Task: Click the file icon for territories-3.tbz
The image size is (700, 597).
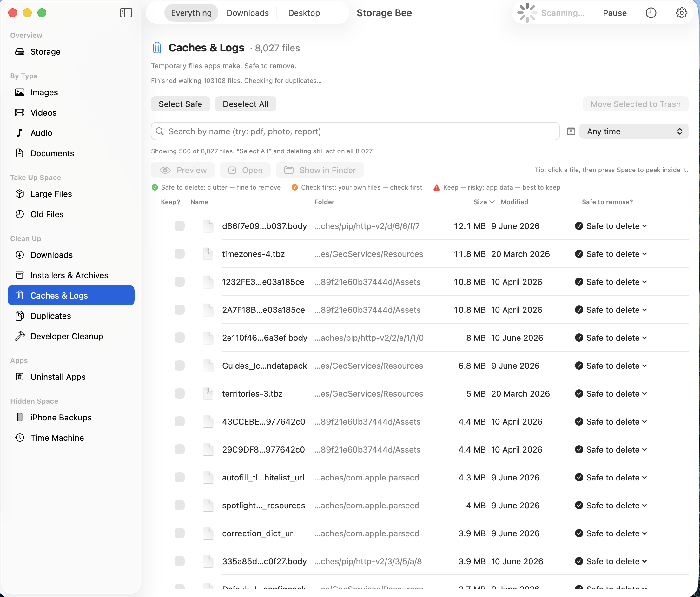Action: (x=208, y=393)
